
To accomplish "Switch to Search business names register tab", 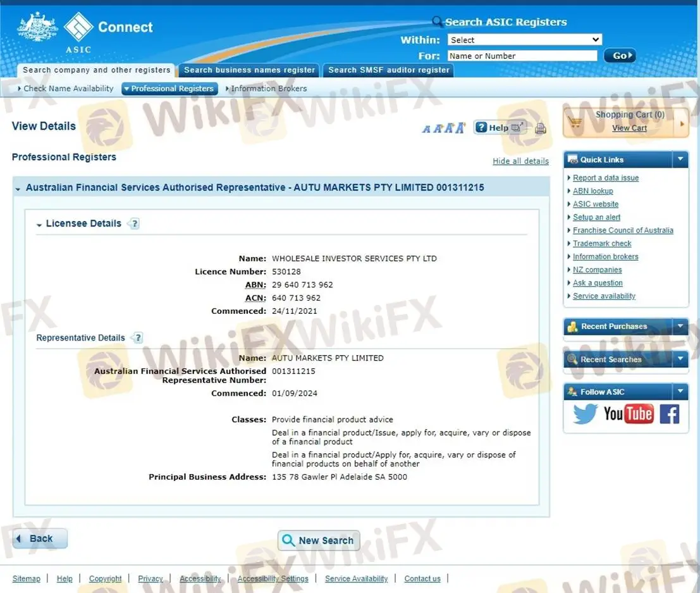I will pos(249,70).
